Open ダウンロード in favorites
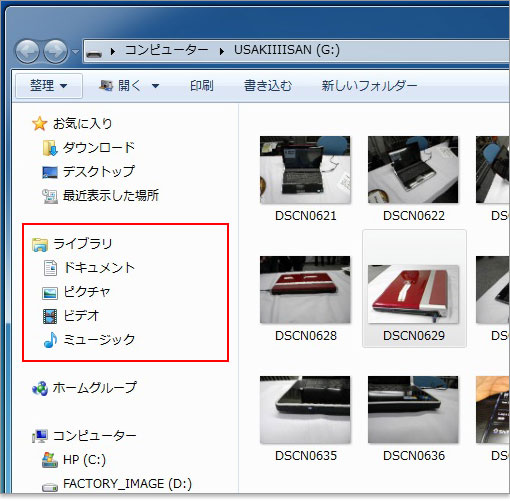Image resolution: width=510 pixels, height=501 pixels. pos(99,148)
